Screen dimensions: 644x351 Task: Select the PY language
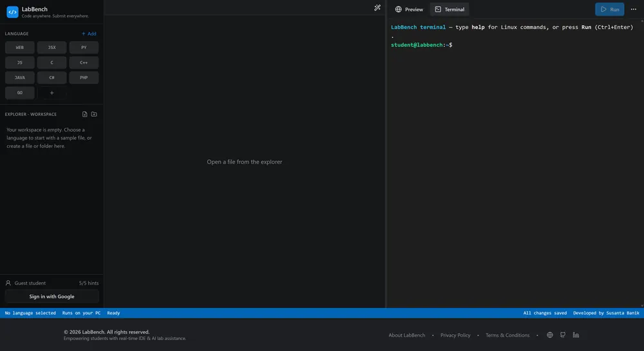tap(84, 47)
